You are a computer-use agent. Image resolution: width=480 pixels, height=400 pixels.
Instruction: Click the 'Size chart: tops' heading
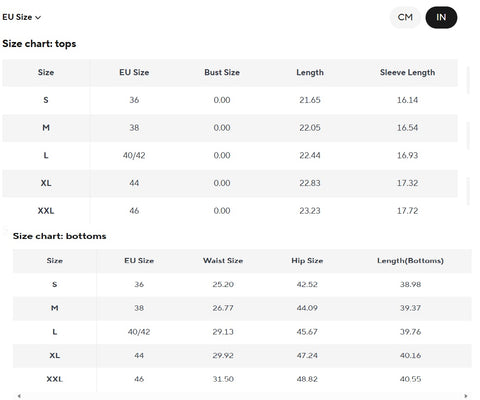(x=39, y=44)
